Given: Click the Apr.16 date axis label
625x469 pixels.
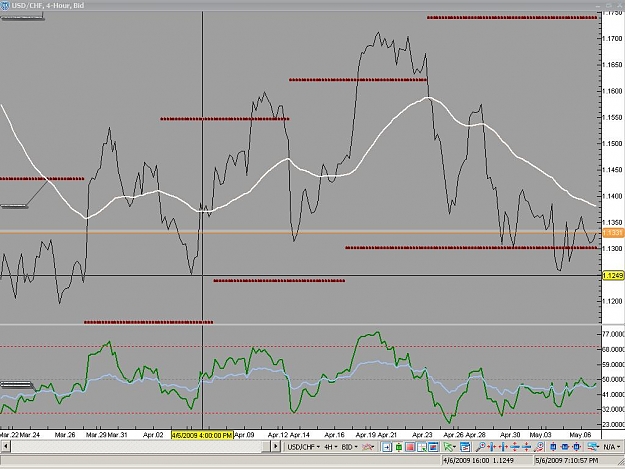Looking at the screenshot, I should click(x=334, y=435).
